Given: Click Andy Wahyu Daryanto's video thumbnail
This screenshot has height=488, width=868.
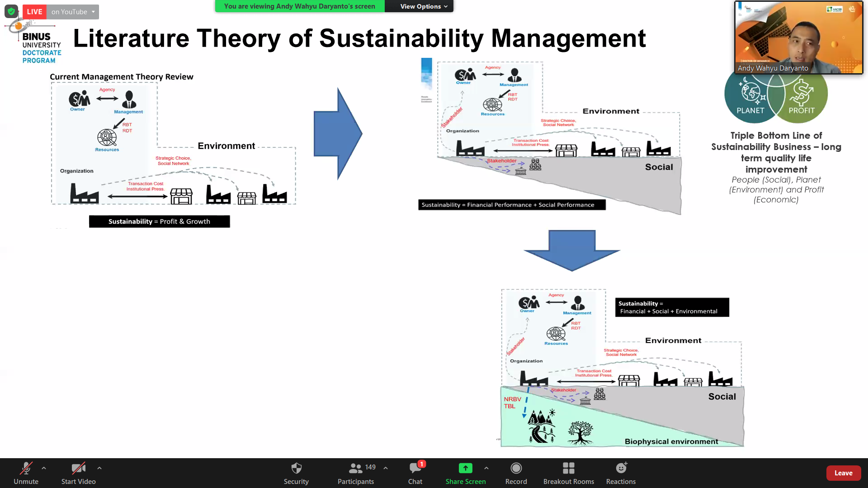Looking at the screenshot, I should click(799, 37).
